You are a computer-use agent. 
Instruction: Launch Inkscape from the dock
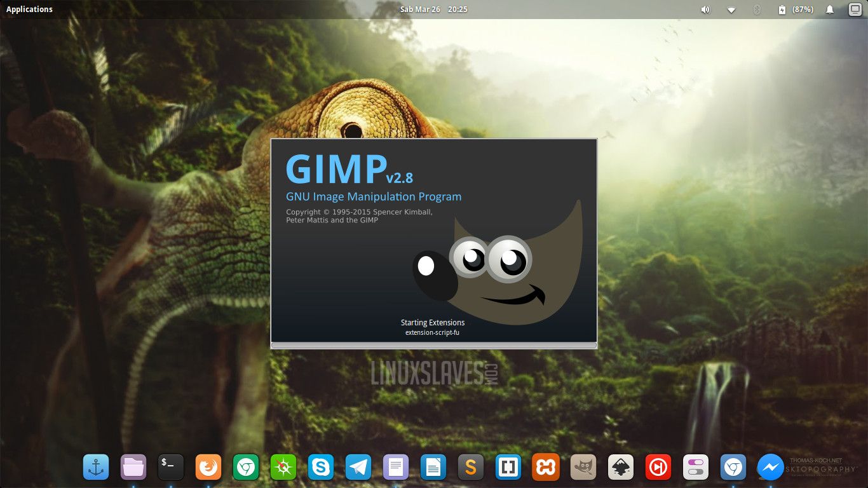click(x=620, y=467)
